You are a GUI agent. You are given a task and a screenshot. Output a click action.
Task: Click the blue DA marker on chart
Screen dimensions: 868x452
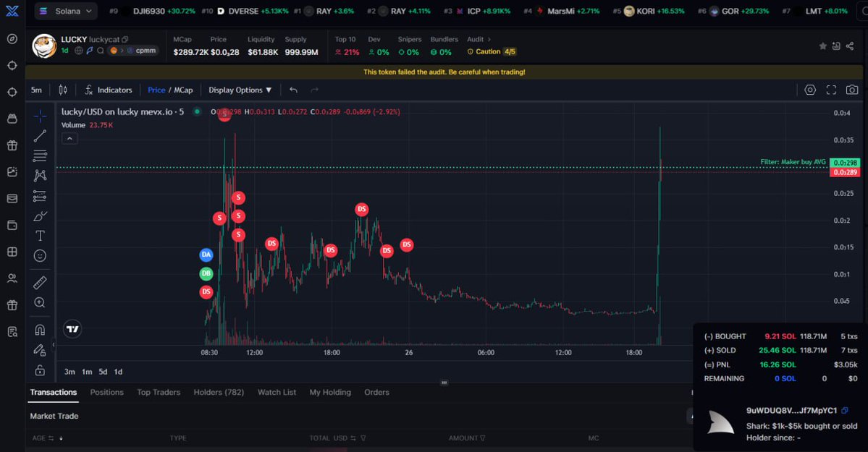(206, 255)
